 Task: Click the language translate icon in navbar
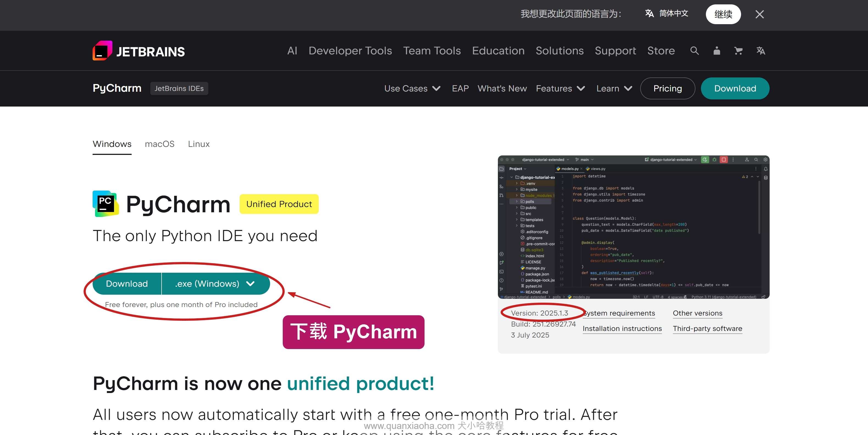(x=761, y=51)
